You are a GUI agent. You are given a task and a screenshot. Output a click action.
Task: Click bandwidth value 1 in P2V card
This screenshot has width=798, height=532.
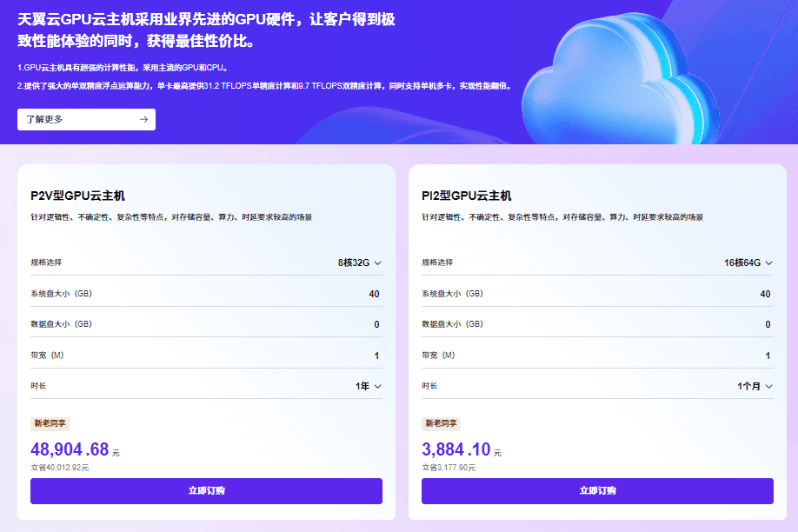click(376, 356)
